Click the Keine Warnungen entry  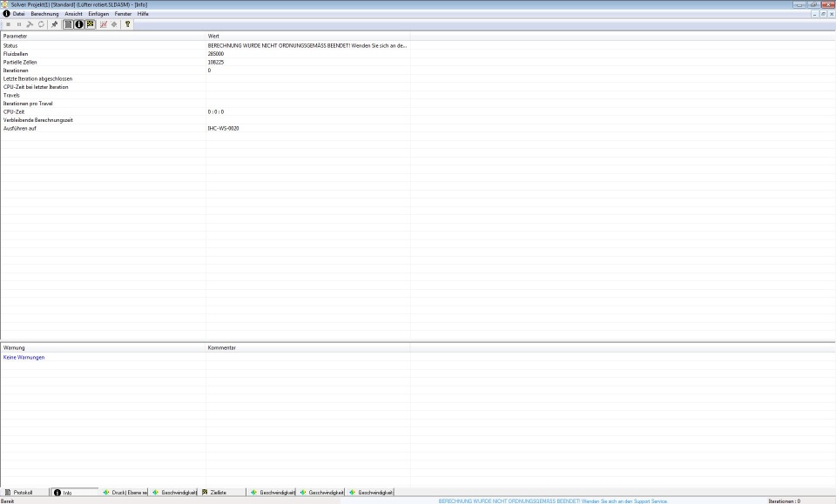point(24,358)
